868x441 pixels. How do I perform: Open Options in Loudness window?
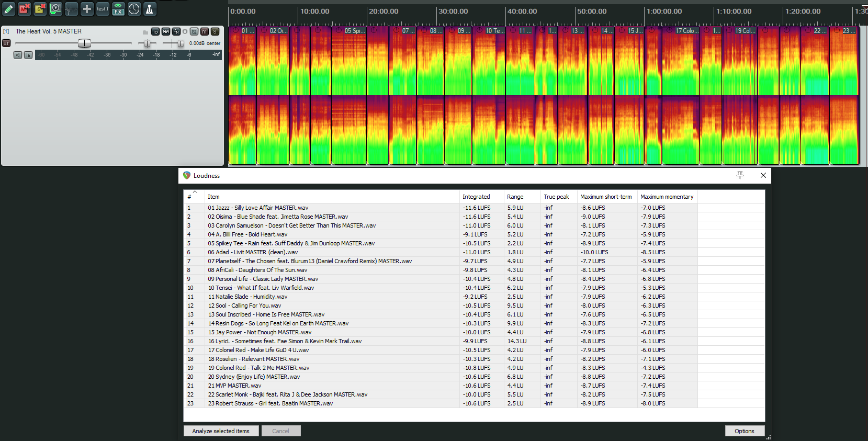click(x=744, y=431)
